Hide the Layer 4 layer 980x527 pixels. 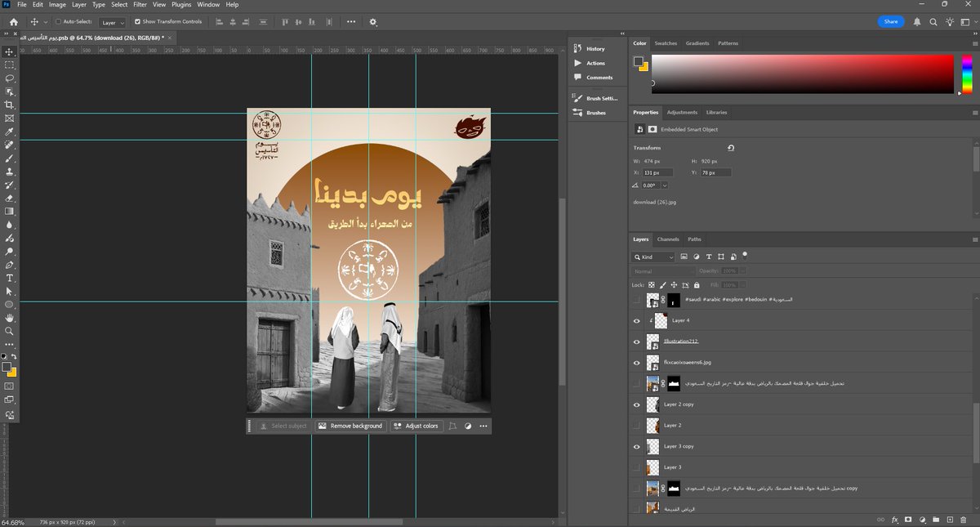(x=637, y=321)
